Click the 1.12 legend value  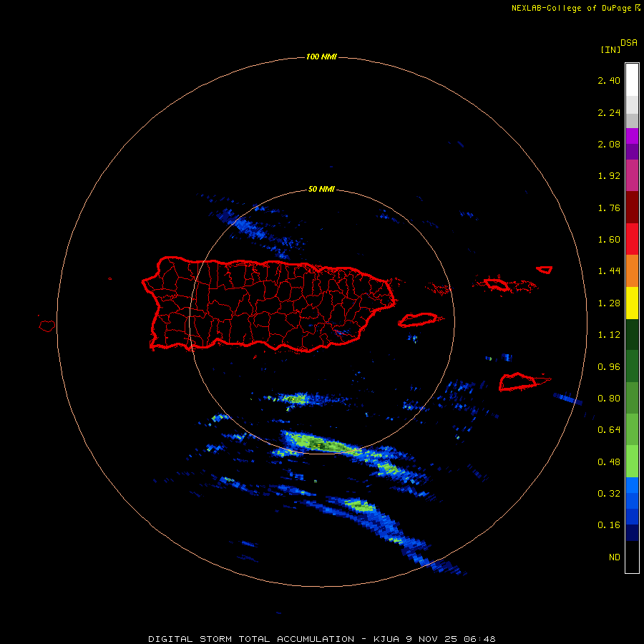click(x=609, y=335)
